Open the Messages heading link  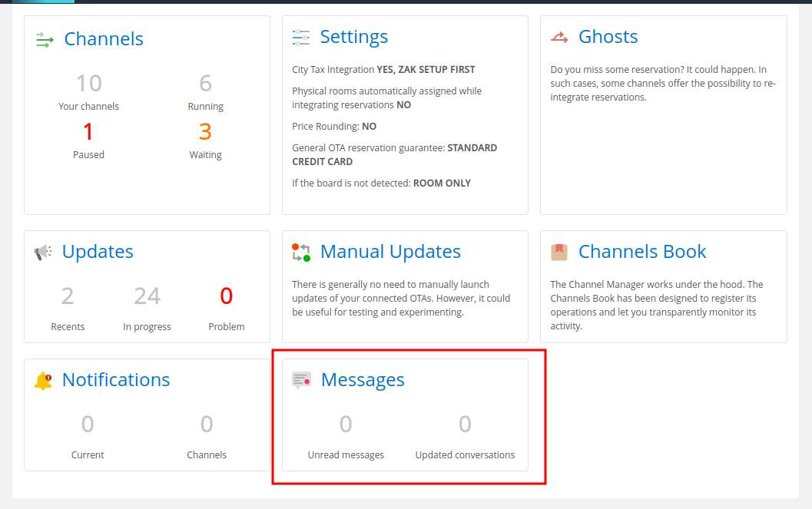point(363,380)
